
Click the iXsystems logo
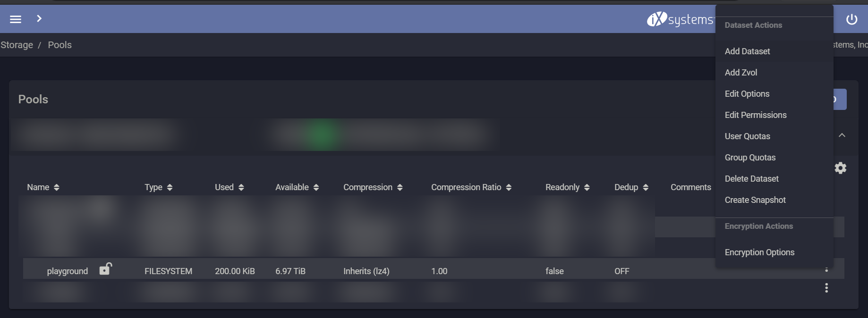coord(680,19)
